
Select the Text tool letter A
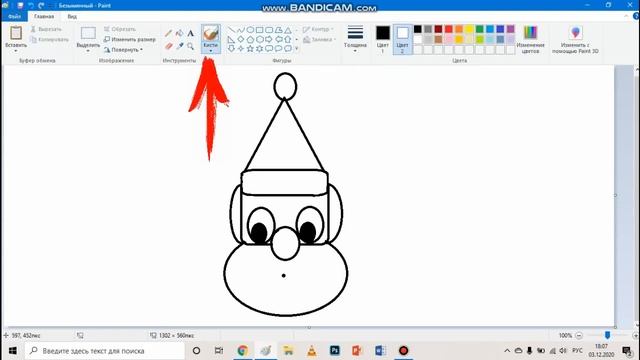click(x=191, y=33)
